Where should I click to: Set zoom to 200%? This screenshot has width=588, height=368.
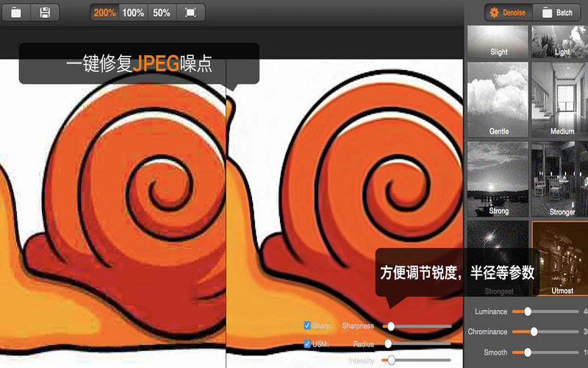(104, 13)
